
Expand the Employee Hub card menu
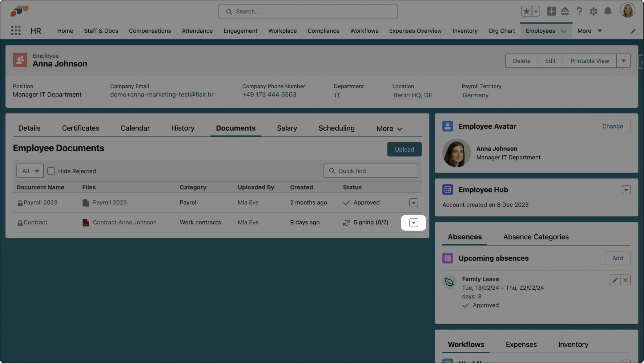point(626,190)
